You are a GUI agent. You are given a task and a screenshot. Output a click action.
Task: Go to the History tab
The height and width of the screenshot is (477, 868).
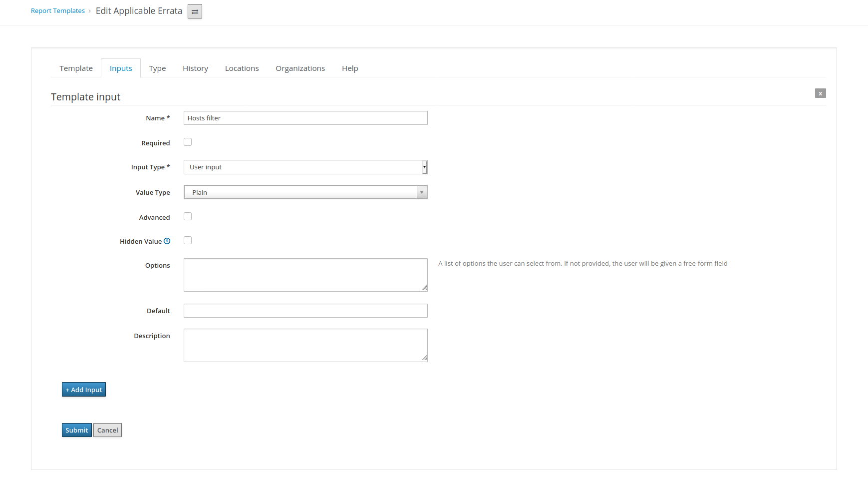tap(195, 68)
